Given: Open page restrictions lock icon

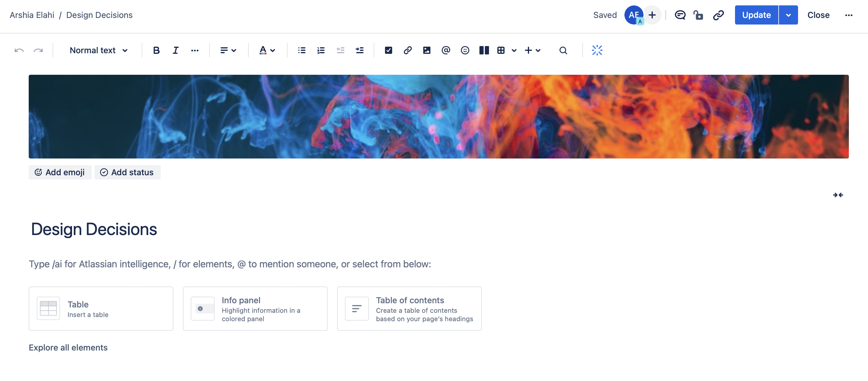Looking at the screenshot, I should point(698,15).
